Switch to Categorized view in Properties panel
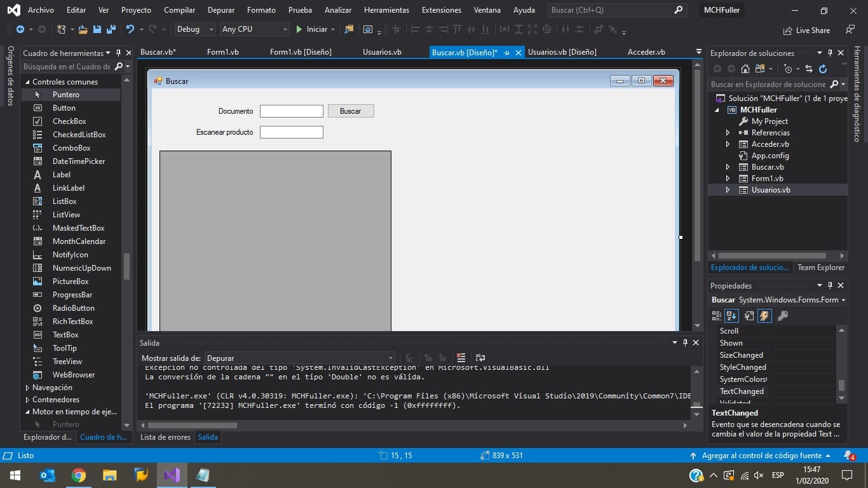868x488 pixels. 718,316
